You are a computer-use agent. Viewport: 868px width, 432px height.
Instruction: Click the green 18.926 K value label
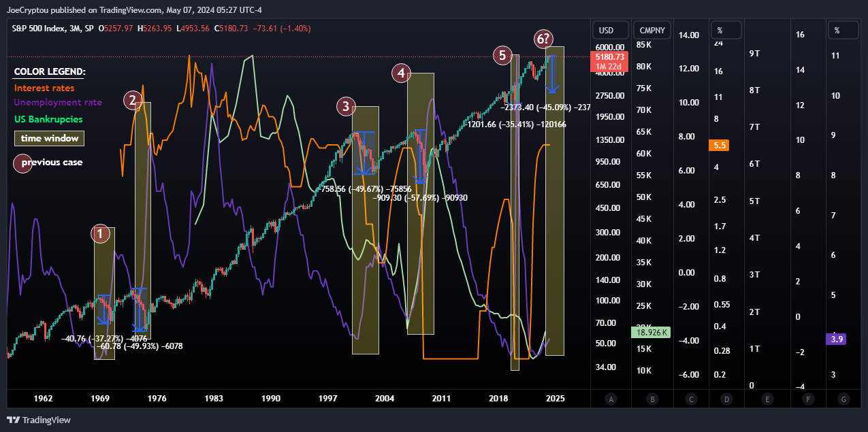point(652,333)
